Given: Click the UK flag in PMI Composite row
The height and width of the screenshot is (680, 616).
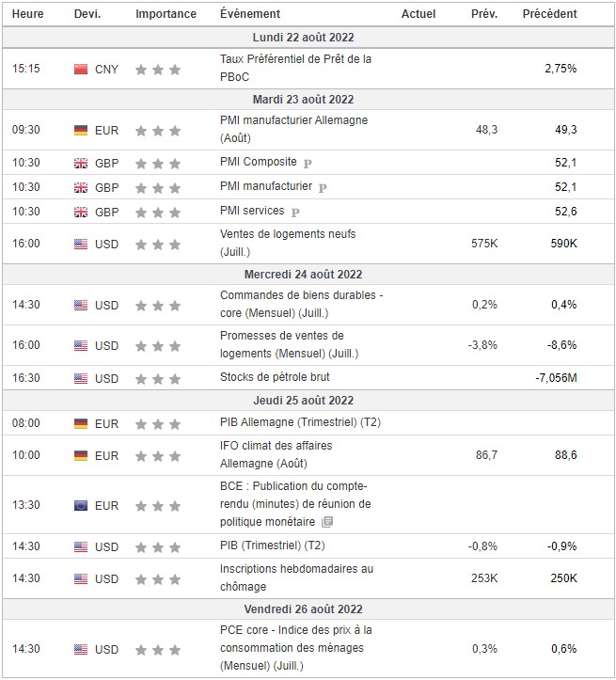Looking at the screenshot, I should click(x=81, y=163).
